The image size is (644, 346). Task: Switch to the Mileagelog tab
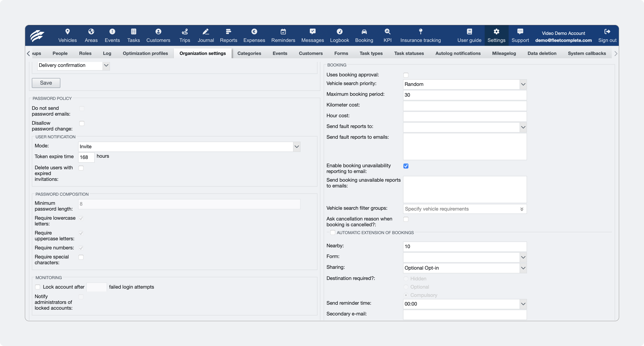point(504,53)
